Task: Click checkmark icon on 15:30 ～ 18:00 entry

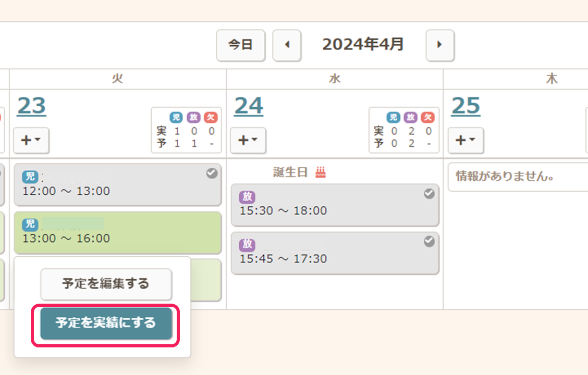Action: click(x=429, y=194)
